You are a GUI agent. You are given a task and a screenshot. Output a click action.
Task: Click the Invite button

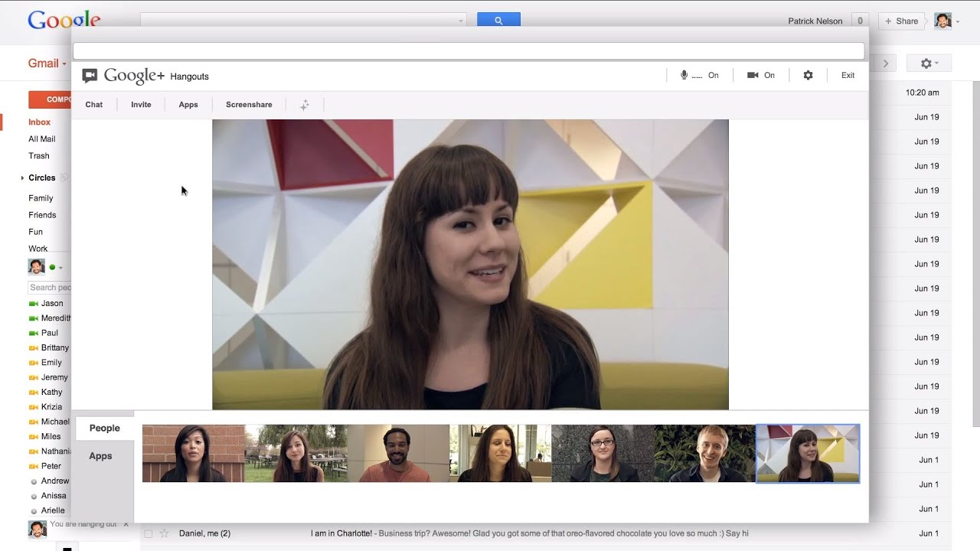click(141, 105)
